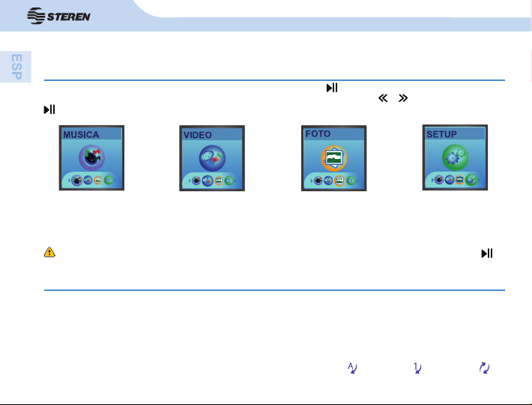Click the repeat A-B loop icon
Viewport: 532px width, 405px height.
(352, 368)
